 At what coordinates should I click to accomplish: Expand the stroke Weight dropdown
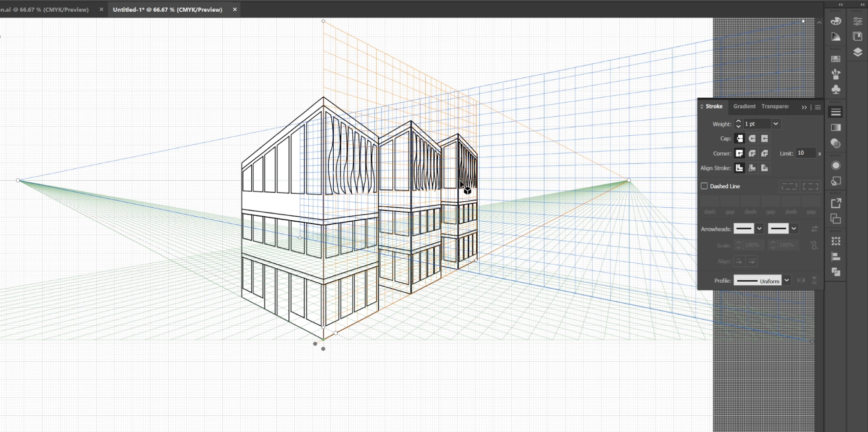coord(776,123)
